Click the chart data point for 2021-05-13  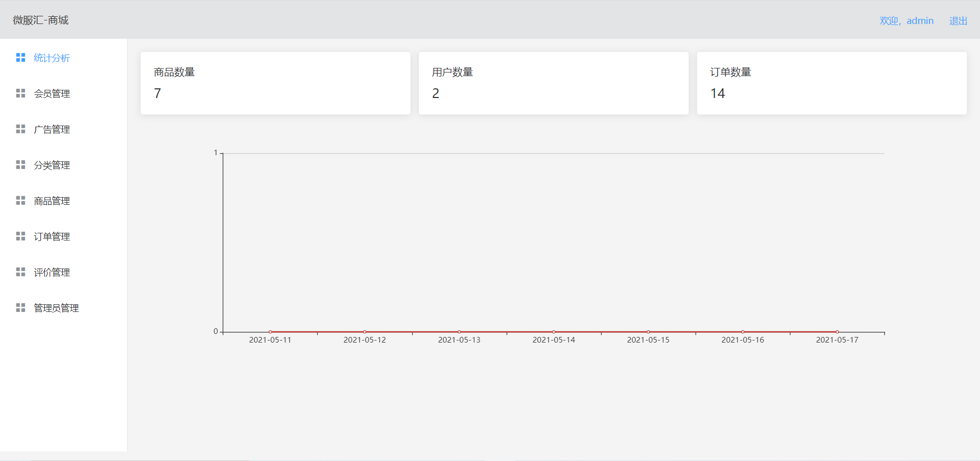(x=459, y=332)
